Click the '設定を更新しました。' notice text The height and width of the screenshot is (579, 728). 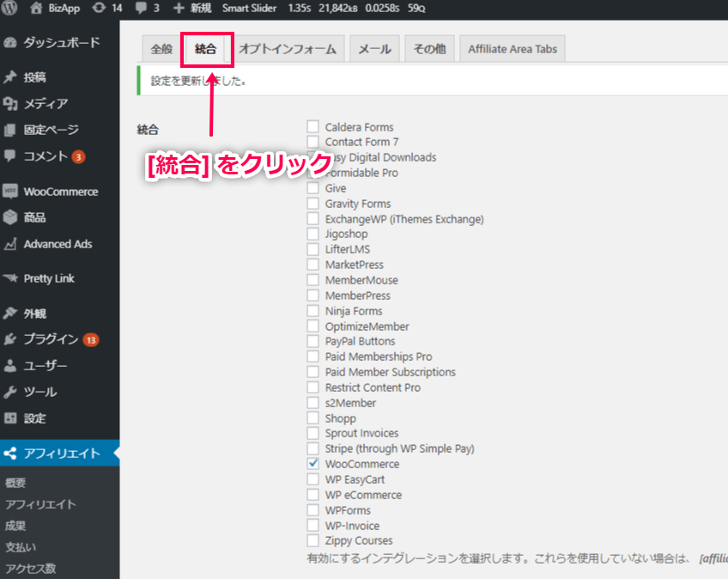[x=198, y=81]
